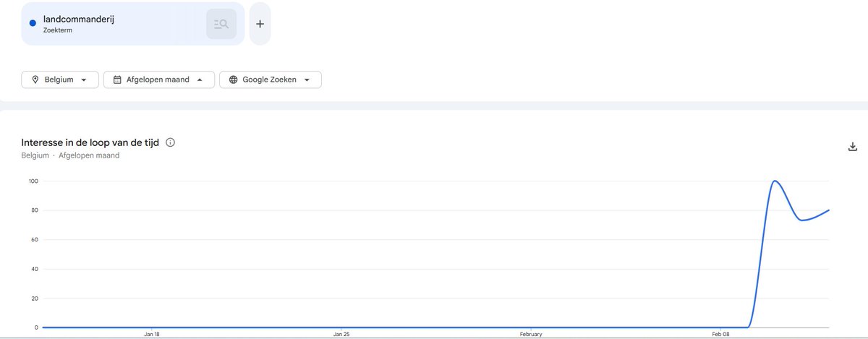Click the chart peak at value 100
868x339 pixels.
coord(775,181)
